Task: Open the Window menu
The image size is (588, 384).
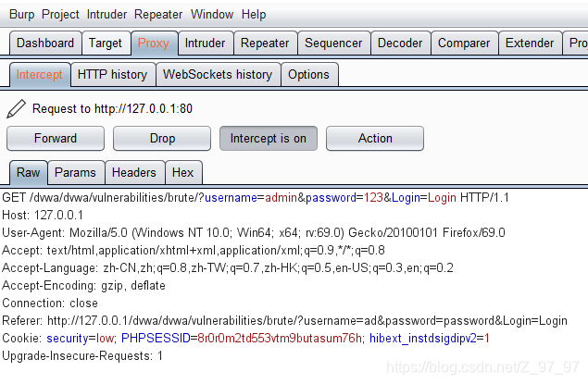Action: tap(212, 14)
